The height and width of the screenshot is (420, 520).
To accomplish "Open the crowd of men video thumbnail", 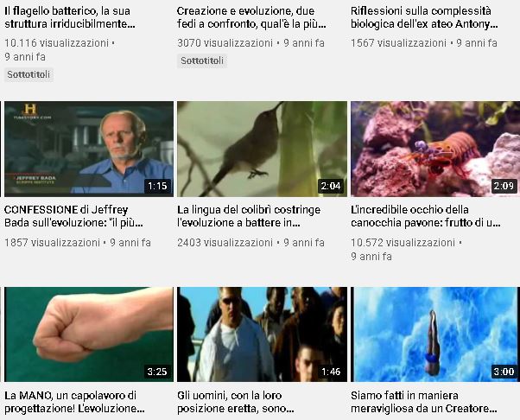I will (x=262, y=334).
